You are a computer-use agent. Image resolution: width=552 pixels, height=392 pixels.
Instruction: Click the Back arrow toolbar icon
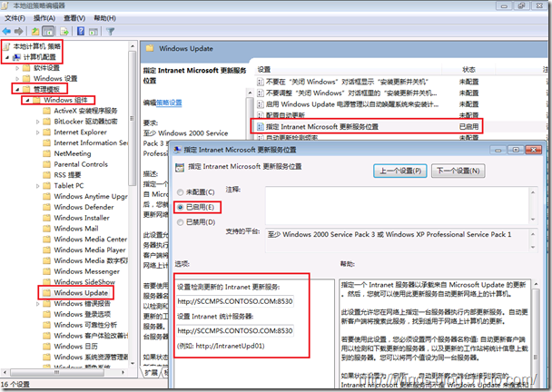point(6,32)
